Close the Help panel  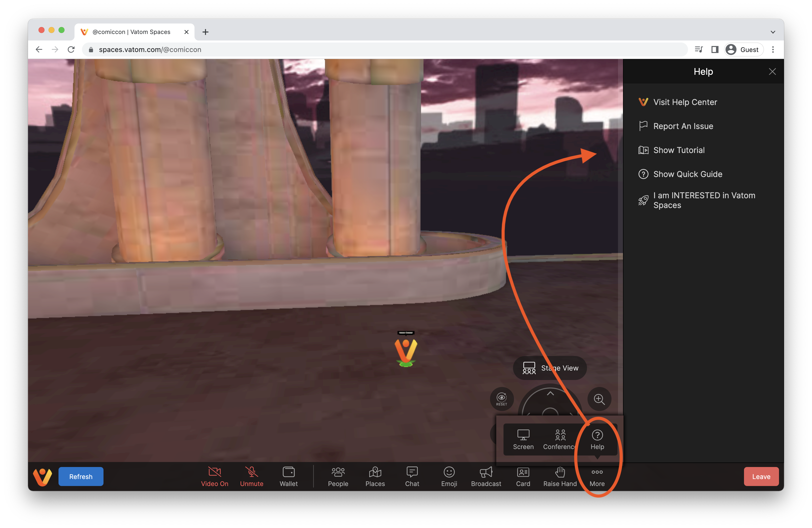772,71
